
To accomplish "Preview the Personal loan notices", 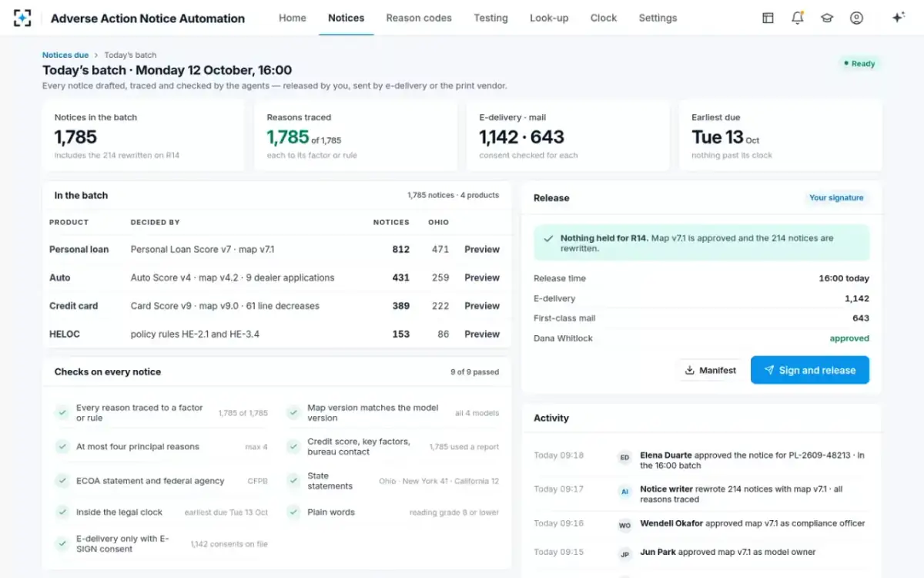I will (x=482, y=250).
